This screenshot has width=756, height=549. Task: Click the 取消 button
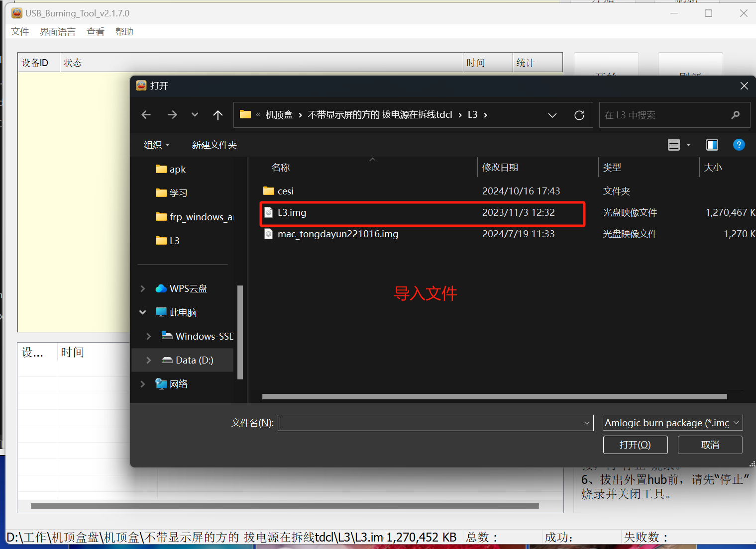click(710, 445)
